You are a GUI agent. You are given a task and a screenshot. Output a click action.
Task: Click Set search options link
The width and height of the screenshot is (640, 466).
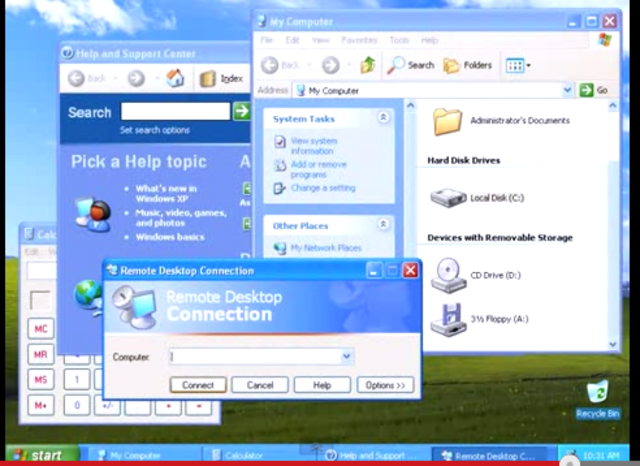155,130
